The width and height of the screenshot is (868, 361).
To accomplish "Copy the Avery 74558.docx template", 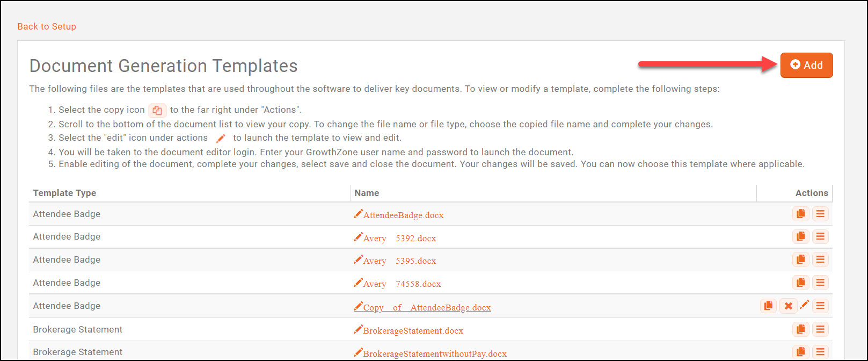I will pyautogui.click(x=800, y=283).
